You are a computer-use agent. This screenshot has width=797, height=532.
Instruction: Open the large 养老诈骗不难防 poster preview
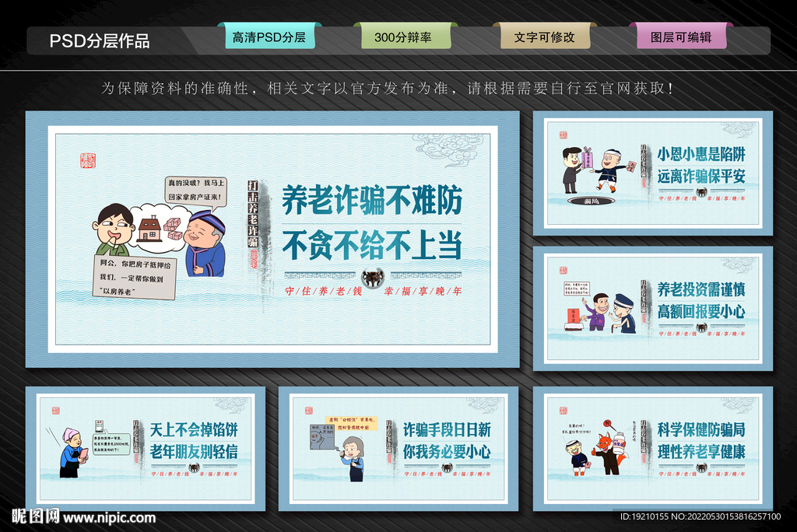click(272, 240)
